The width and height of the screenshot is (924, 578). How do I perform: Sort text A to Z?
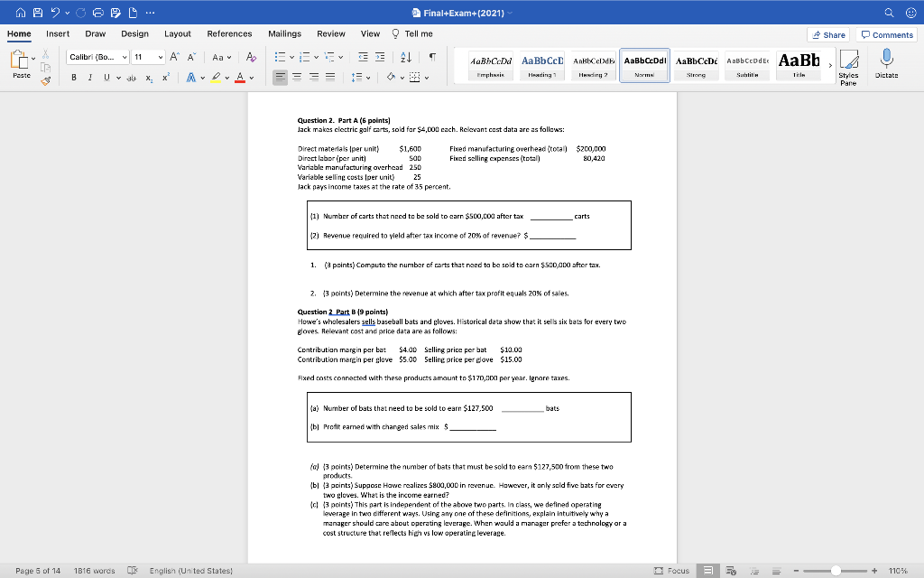coord(406,57)
